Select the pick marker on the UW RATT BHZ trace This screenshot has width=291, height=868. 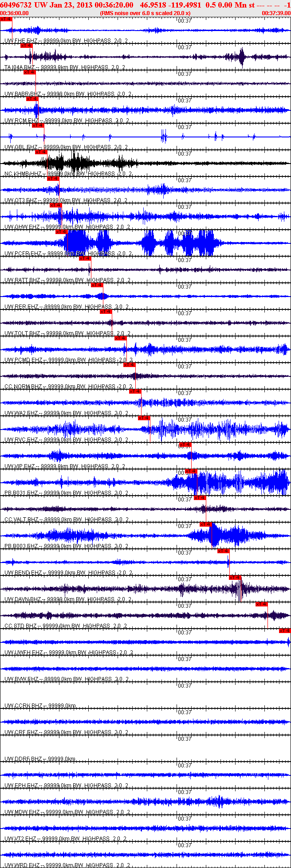tap(85, 258)
